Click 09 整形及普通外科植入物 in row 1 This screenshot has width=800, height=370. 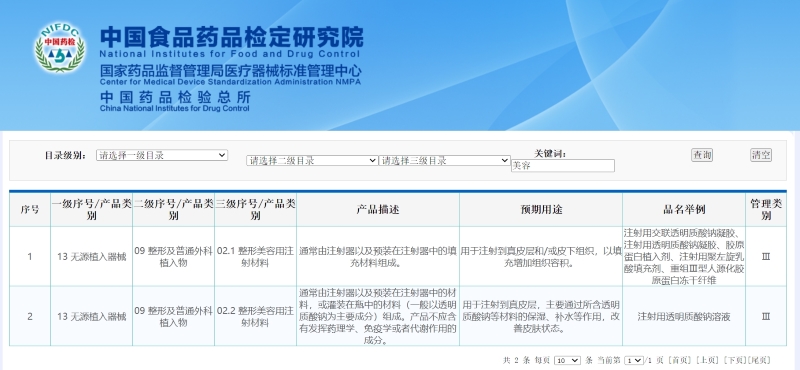(173, 257)
